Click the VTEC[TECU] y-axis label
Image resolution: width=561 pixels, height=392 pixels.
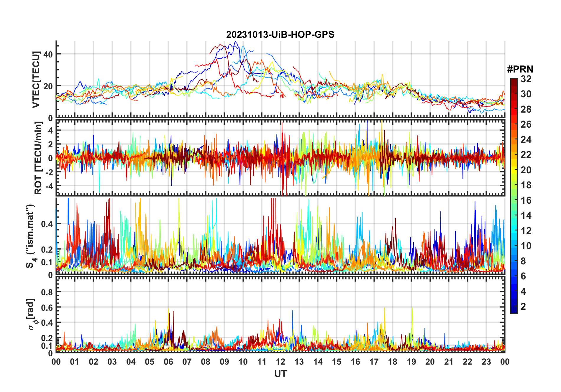coord(36,80)
